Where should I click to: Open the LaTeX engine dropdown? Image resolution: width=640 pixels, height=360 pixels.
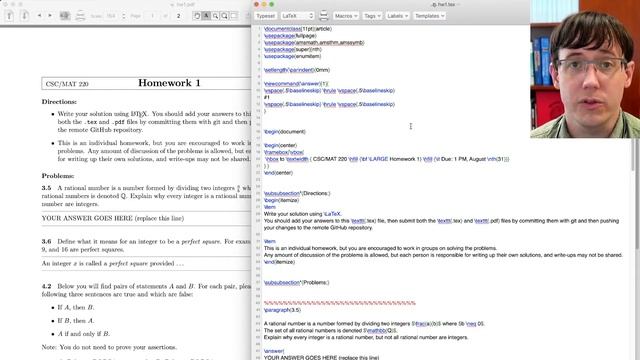(298, 16)
